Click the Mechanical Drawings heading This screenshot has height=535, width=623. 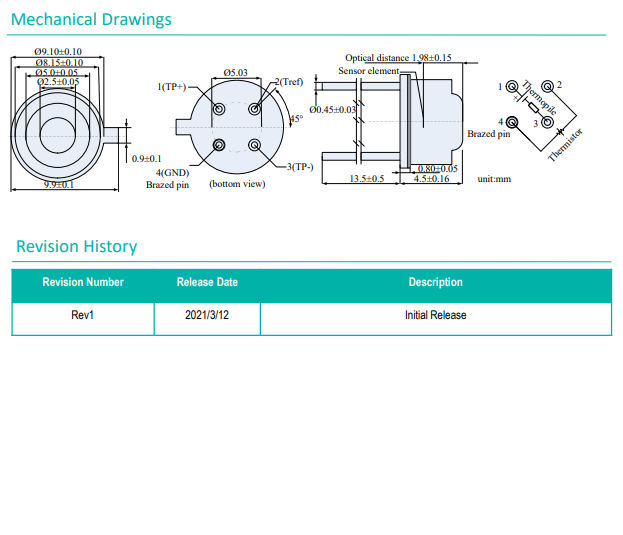pyautogui.click(x=91, y=19)
